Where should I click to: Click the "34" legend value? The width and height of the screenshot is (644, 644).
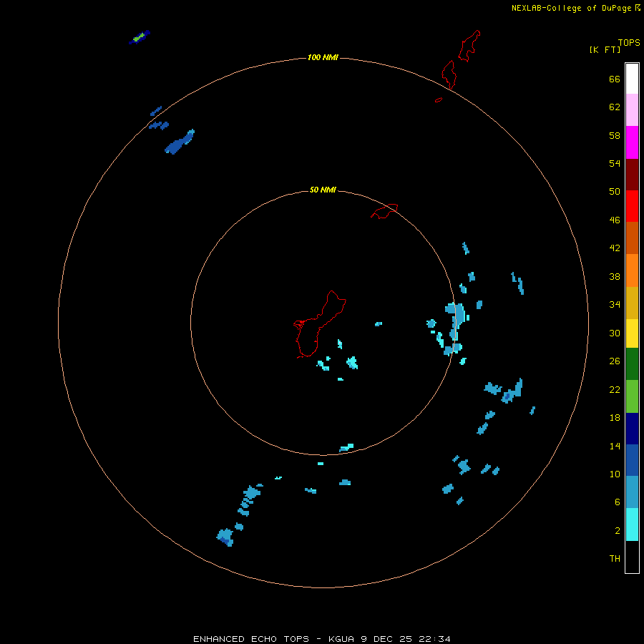pyautogui.click(x=615, y=305)
